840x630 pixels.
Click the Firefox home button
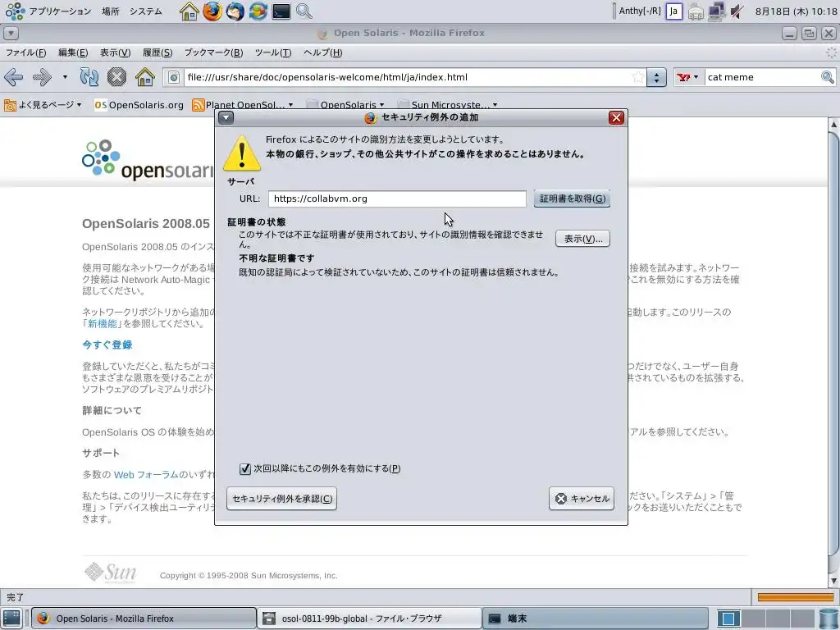(x=144, y=77)
